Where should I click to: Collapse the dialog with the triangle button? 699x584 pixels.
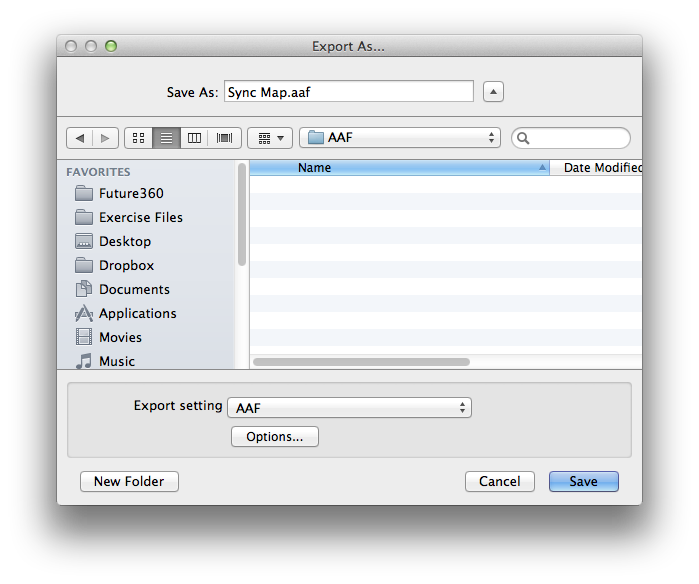pos(493,92)
